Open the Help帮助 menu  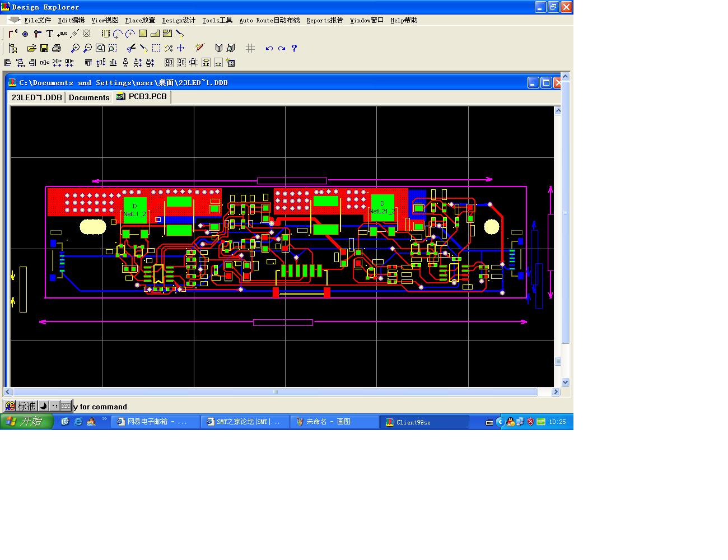click(404, 20)
